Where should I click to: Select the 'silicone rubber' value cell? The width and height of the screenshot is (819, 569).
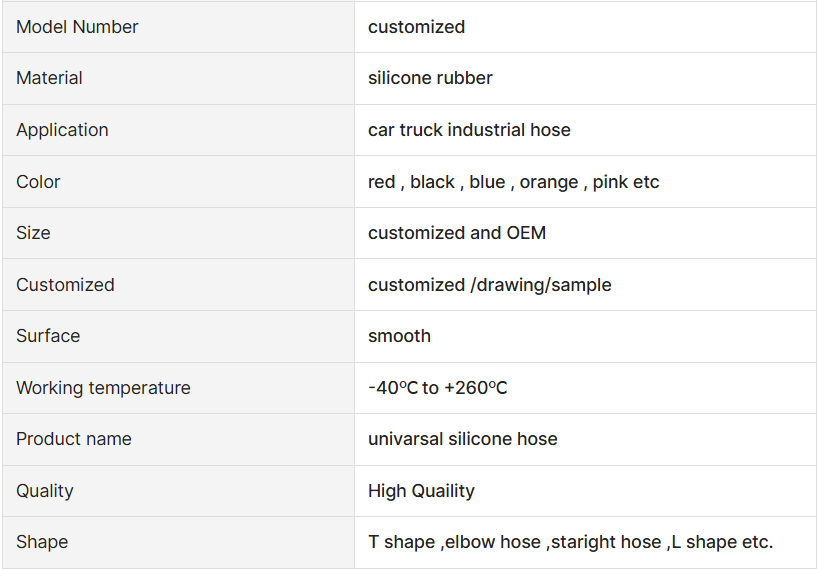click(585, 78)
